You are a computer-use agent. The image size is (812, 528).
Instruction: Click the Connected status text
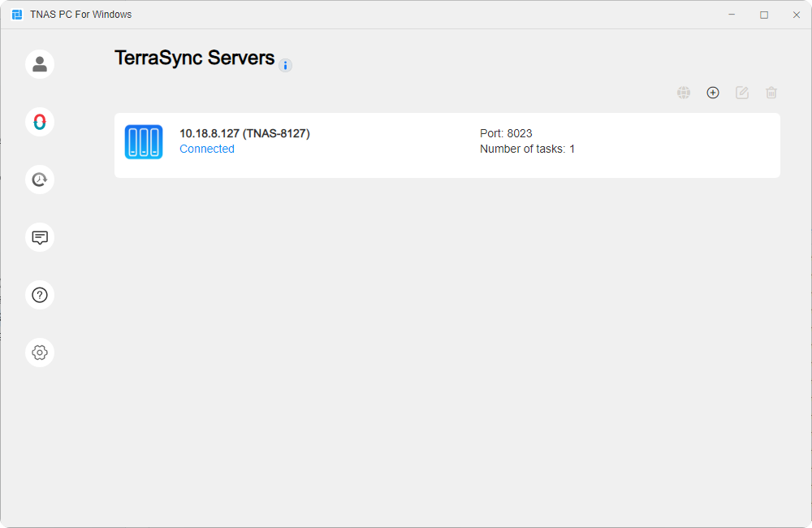point(206,149)
